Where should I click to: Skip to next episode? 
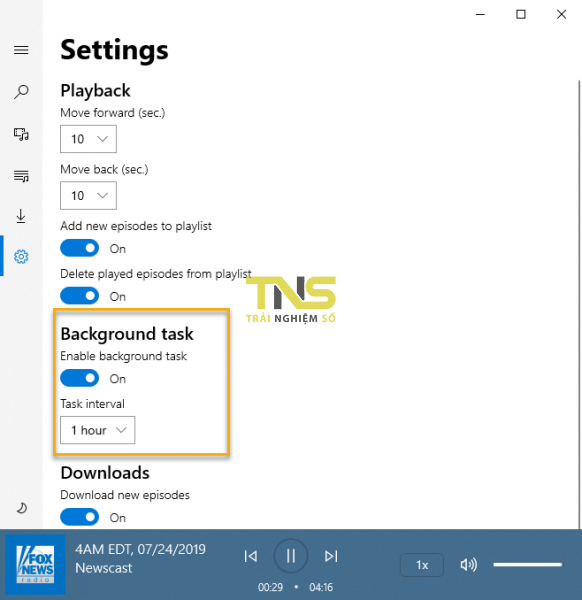click(331, 556)
